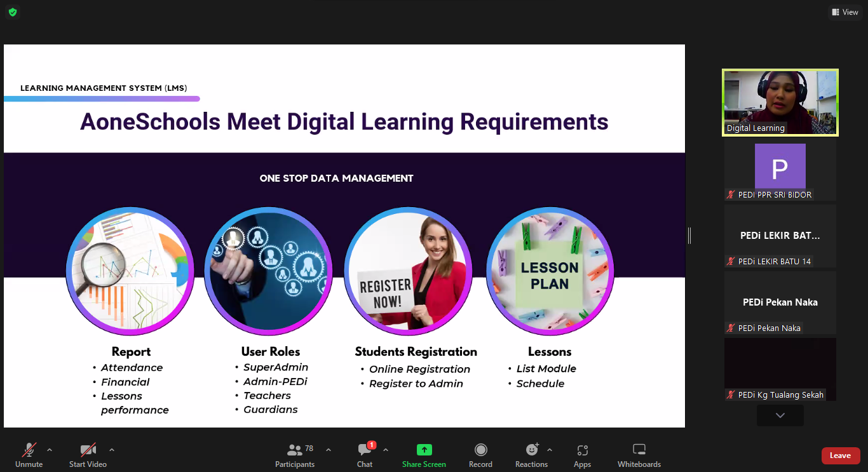Click muted mic icon on PEDi PPR SRI BIDOR
The image size is (868, 472).
click(731, 195)
